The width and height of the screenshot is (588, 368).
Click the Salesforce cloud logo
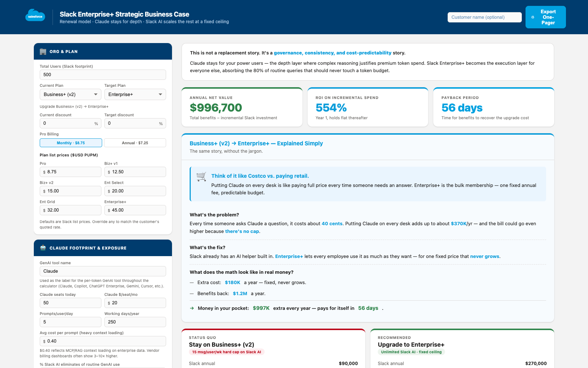35,15
